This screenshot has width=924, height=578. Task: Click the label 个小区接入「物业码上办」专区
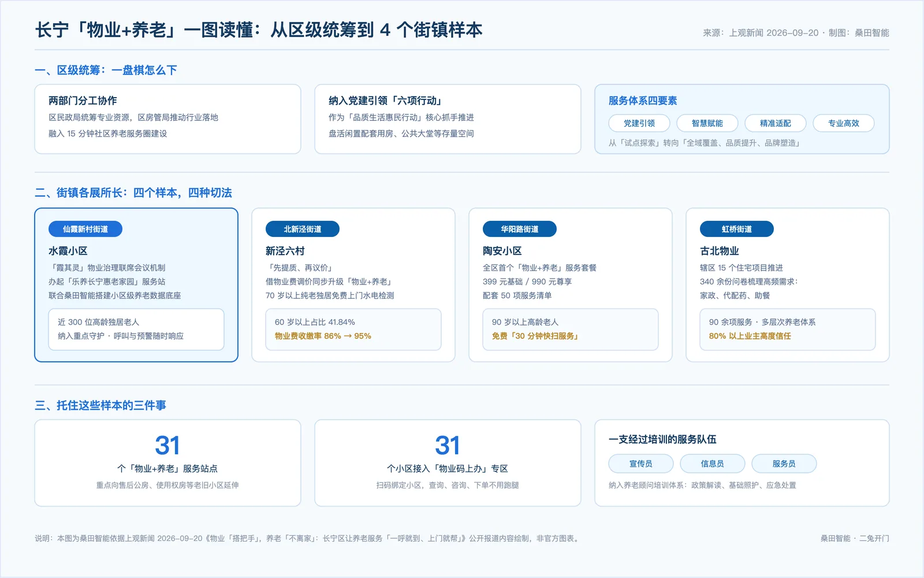448,469
